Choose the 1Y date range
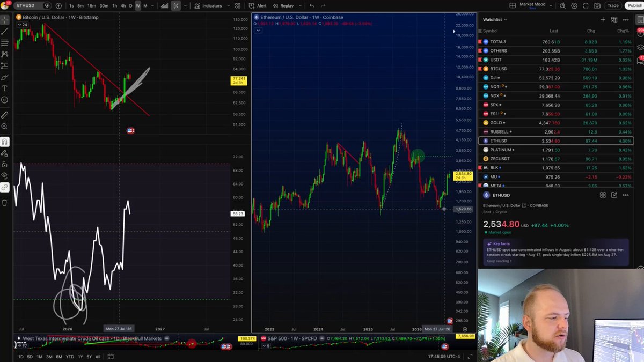 click(80, 357)
